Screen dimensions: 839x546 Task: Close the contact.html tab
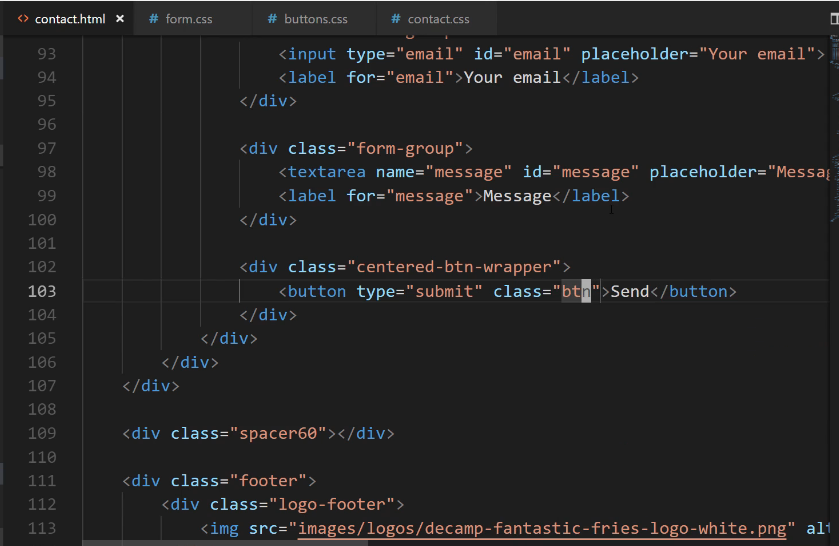[x=120, y=19]
